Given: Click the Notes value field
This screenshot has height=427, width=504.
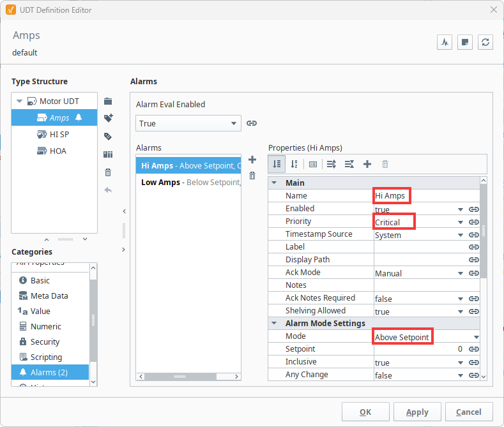Looking at the screenshot, I should click(427, 285).
